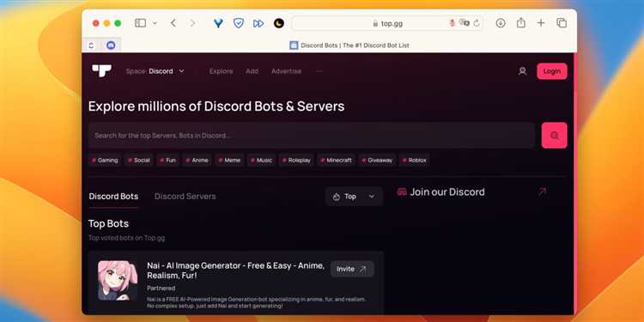Open the sidebar tab group dropdown arrow
This screenshot has width=644, height=322.
(x=155, y=23)
